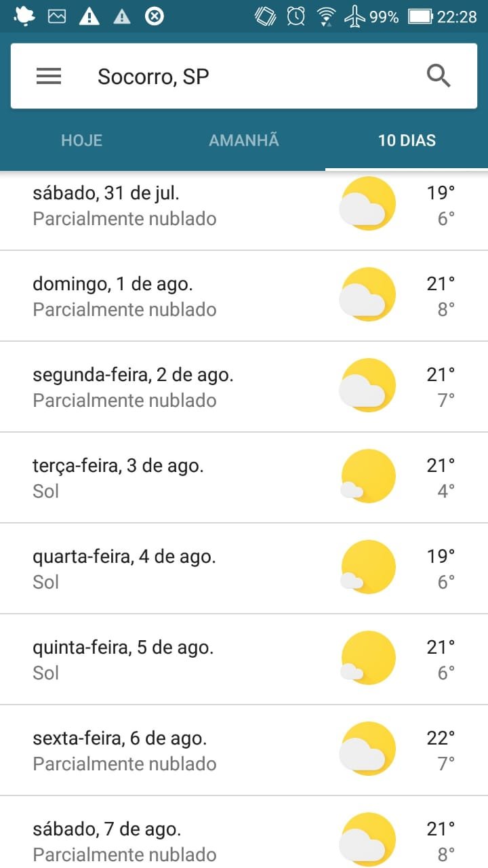Screen dimensions: 488x868
Task: Tap the sunny icon for terça-feira, 3 de ago.
Action: point(367,476)
